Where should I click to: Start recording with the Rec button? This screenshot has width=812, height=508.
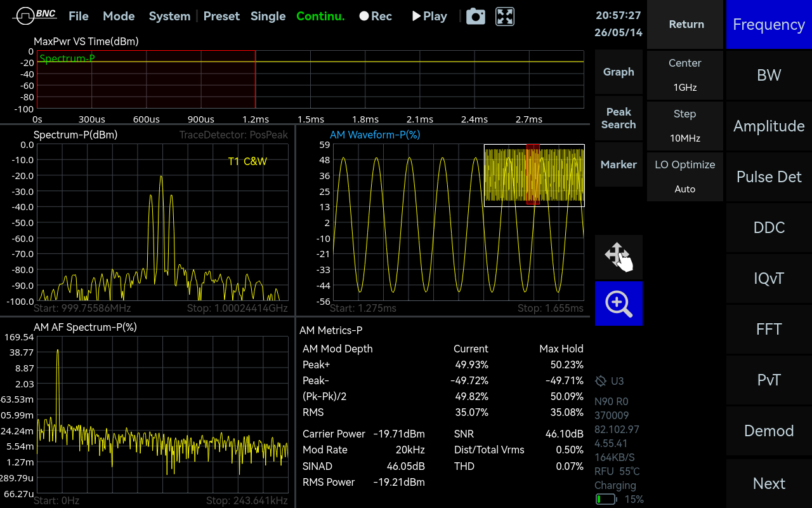coord(376,17)
